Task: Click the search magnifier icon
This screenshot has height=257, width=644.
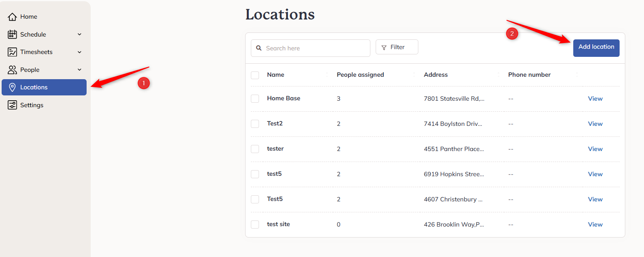Action: coord(259,48)
